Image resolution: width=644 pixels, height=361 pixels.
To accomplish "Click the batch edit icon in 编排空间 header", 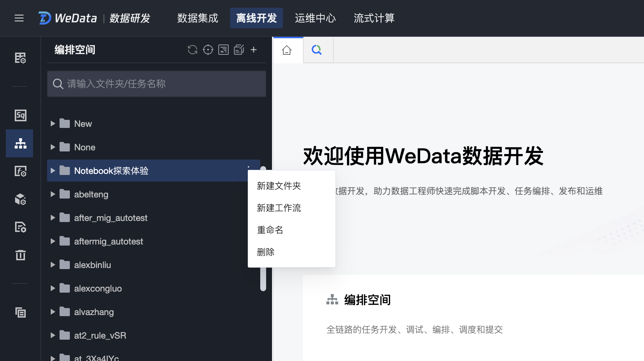I will 239,50.
